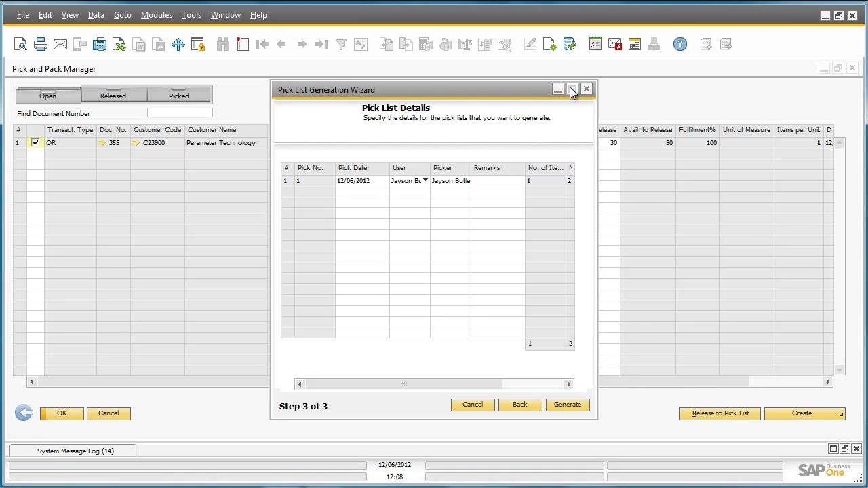This screenshot has height=488, width=868.
Task: Click OK in Pick and Pack Manager
Action: click(62, 413)
